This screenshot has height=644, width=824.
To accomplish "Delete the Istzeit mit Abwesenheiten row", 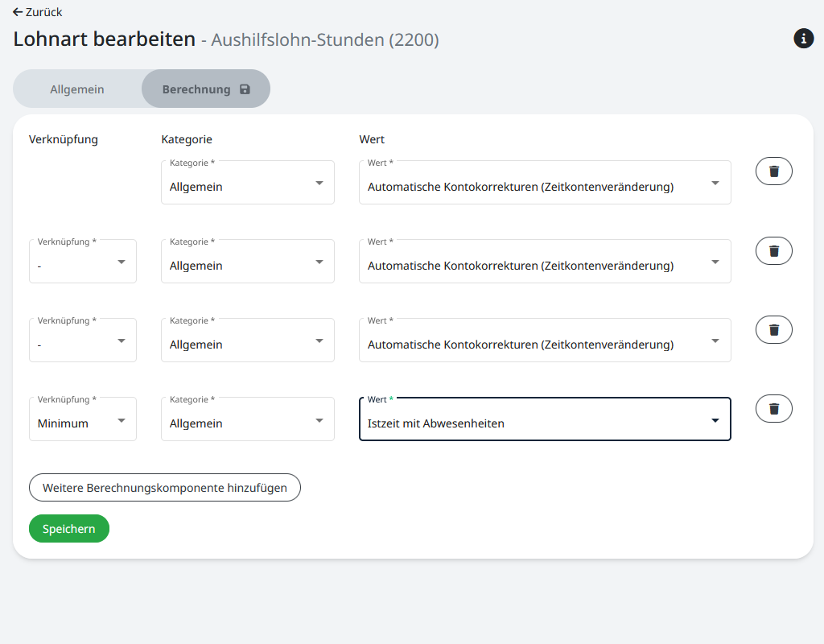I will coord(773,408).
